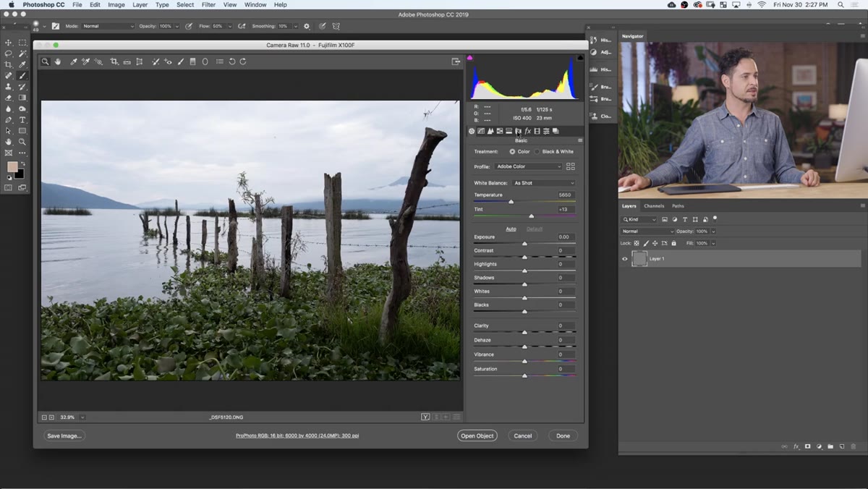Viewport: 868px width, 489px height.
Task: Open the layer blend mode dropdown Normal
Action: point(647,231)
